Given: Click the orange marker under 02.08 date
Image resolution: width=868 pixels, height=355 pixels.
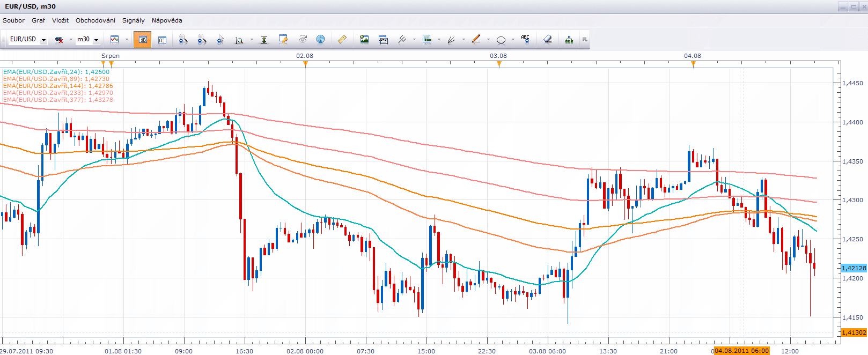Looking at the screenshot, I should [305, 64].
